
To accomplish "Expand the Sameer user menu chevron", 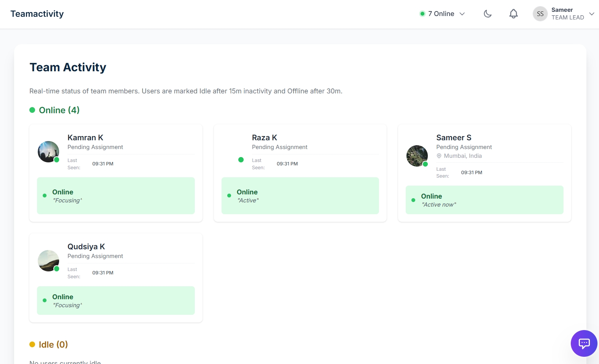I will 591,14.
